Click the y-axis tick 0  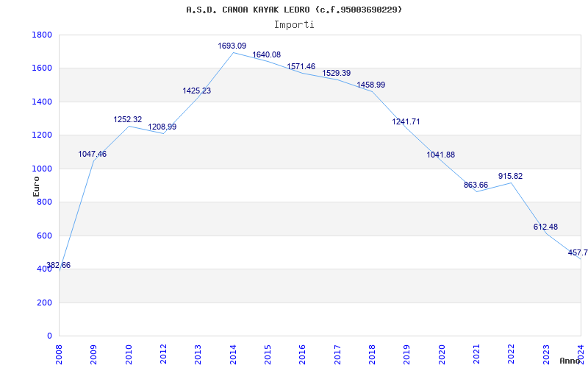point(49,336)
